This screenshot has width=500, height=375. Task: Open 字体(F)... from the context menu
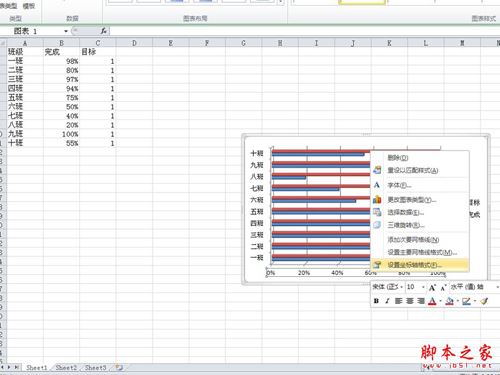tap(420, 185)
